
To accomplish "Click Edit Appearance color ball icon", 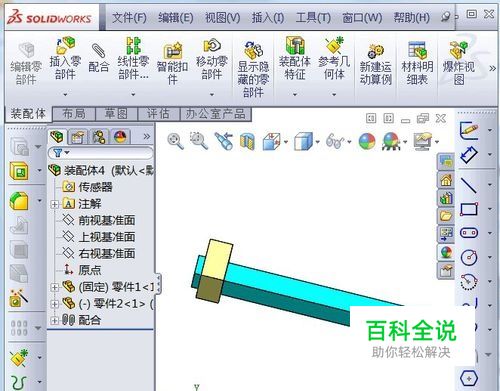I will (367, 141).
